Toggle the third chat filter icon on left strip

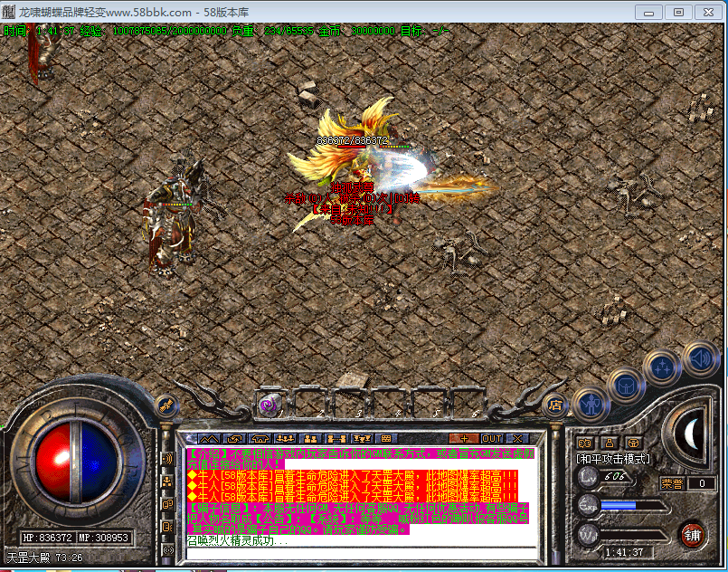pos(167,504)
